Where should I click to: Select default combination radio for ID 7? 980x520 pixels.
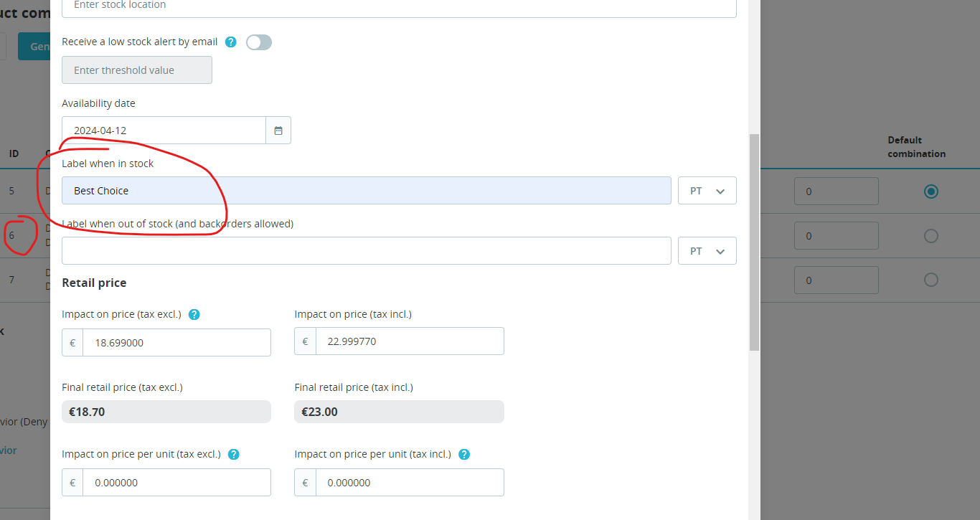(x=930, y=280)
